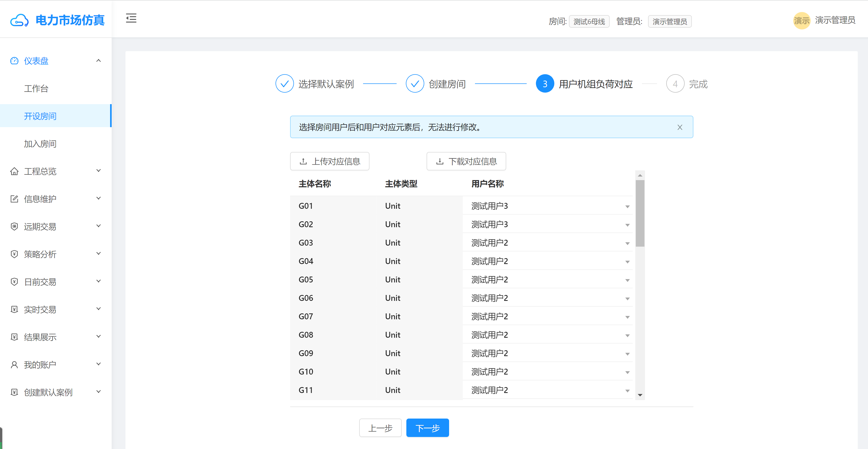Click the shield icon beside 日前交易
Screen dimensions: 868x449
[14, 282]
